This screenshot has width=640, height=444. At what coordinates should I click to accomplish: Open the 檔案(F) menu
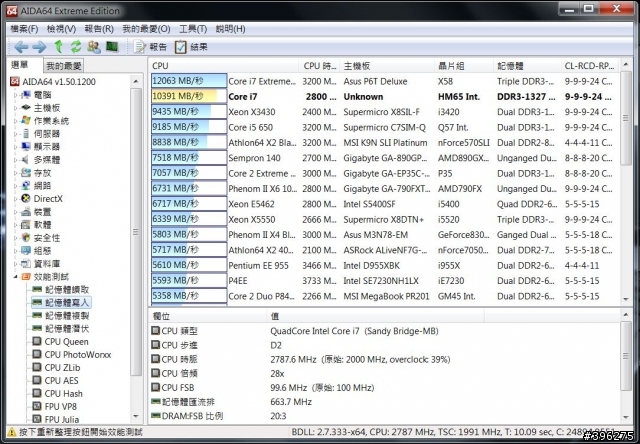pyautogui.click(x=24, y=29)
